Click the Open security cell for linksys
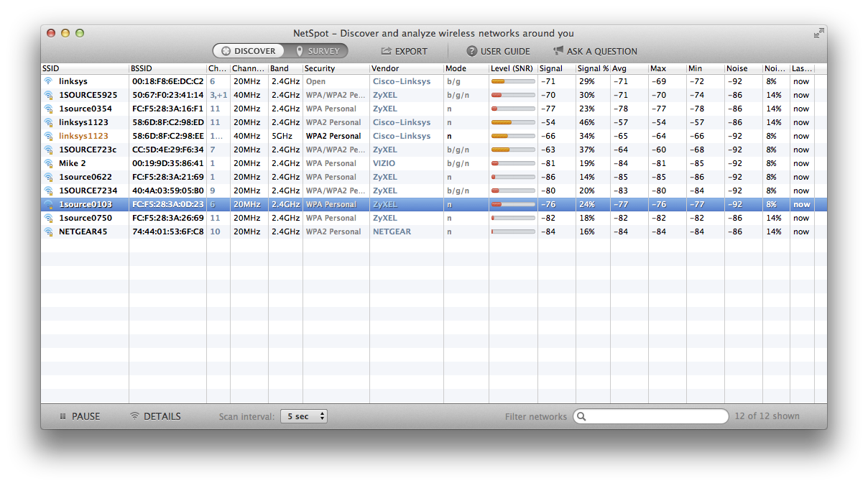868x486 pixels. tap(315, 81)
